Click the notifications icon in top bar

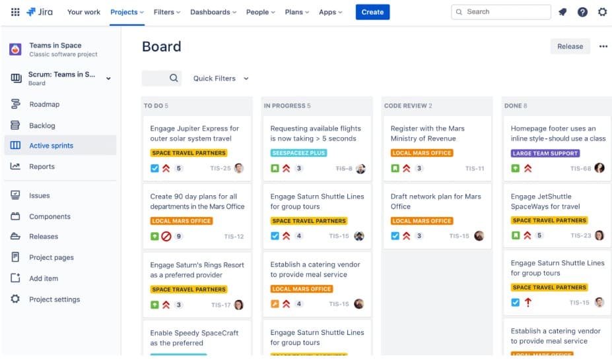562,12
